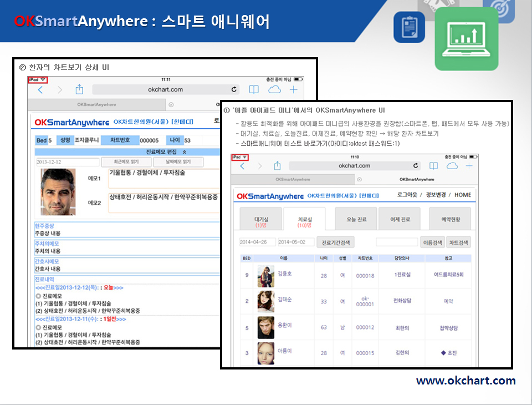This screenshot has height=405, width=532.
Task: Click the photo thumbnail of patient 김태순
Action: click(x=265, y=301)
